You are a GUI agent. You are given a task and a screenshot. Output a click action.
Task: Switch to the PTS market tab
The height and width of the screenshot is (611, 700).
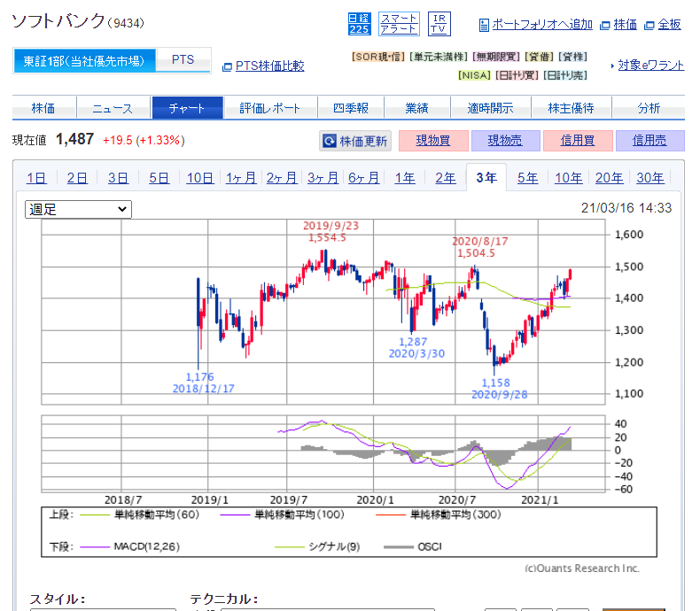[x=183, y=60]
